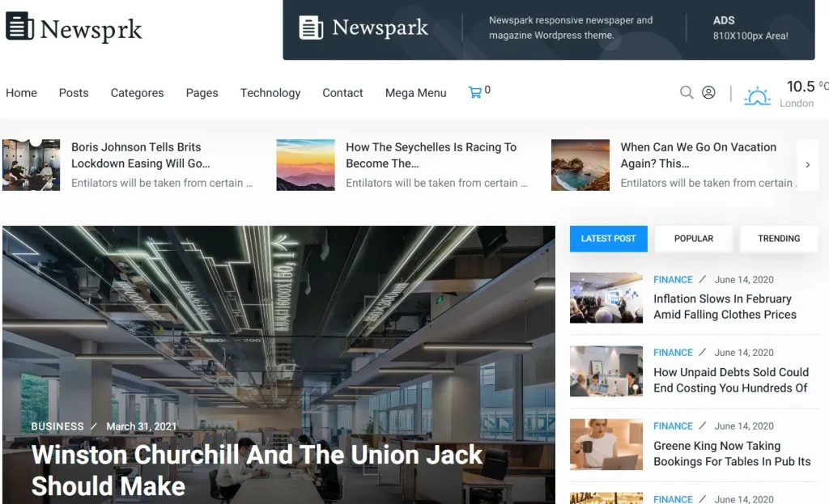This screenshot has height=504, width=829.
Task: Switch to the Trending tab
Action: tap(778, 239)
